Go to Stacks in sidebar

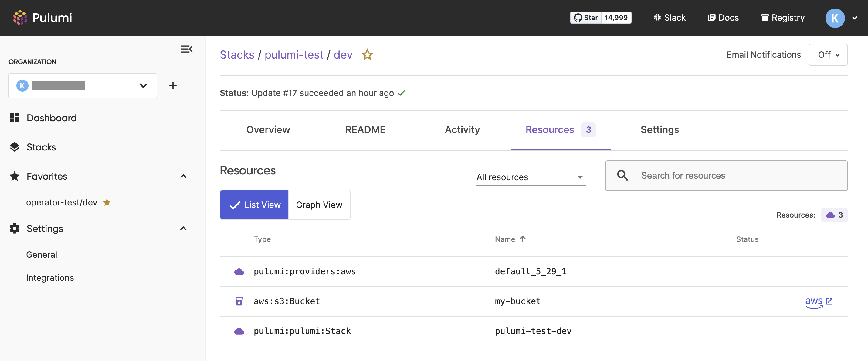(33, 147)
